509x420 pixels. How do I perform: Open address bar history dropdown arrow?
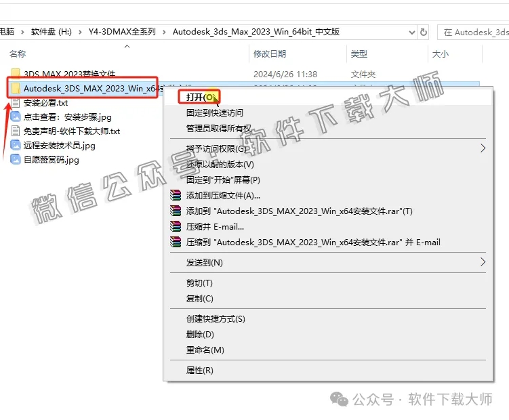coord(411,32)
